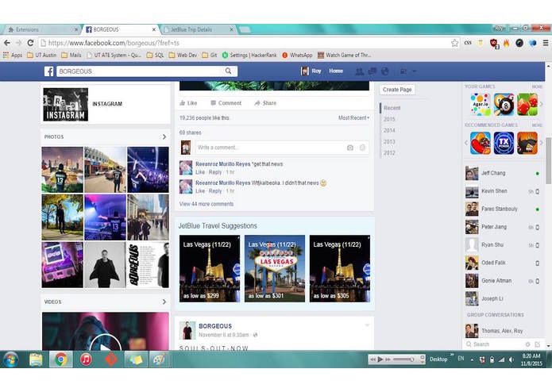Switch to JetBlue Trip Details tab
This screenshot has width=552, height=392.
[x=197, y=29]
